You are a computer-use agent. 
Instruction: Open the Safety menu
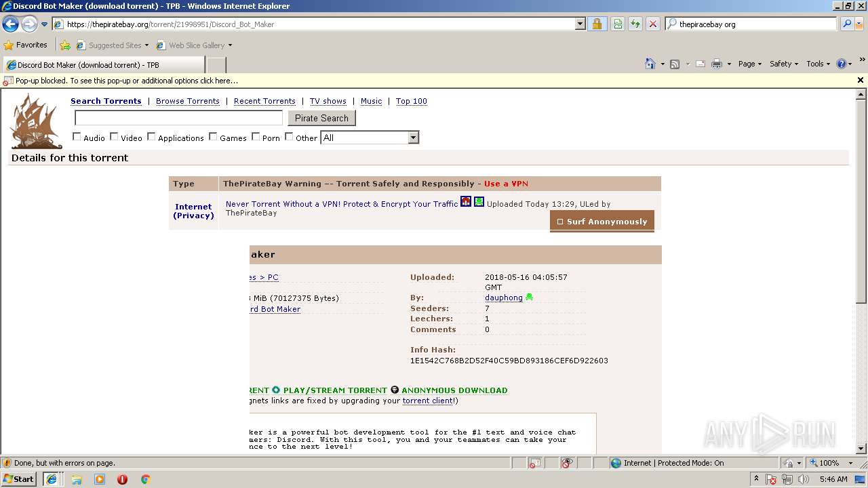(x=784, y=64)
